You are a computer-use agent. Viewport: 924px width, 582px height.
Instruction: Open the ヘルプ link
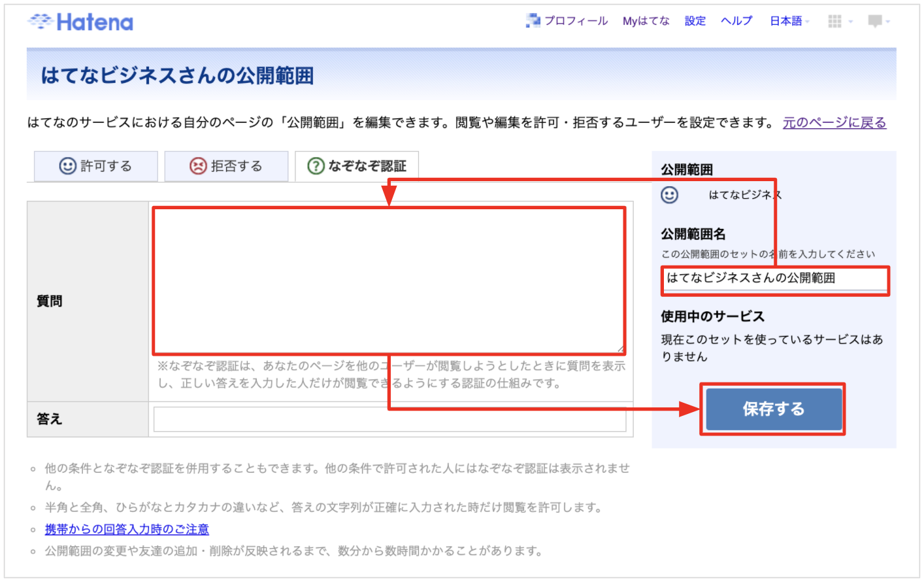(x=736, y=21)
